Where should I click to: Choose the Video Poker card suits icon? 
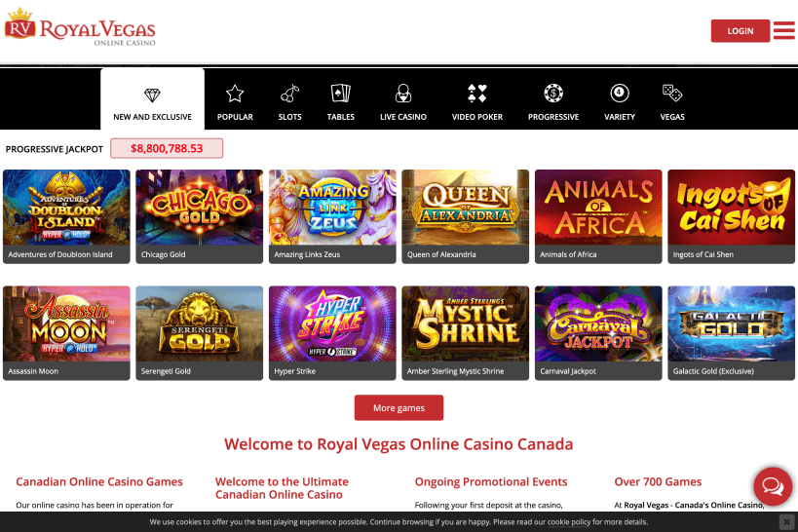[x=476, y=94]
